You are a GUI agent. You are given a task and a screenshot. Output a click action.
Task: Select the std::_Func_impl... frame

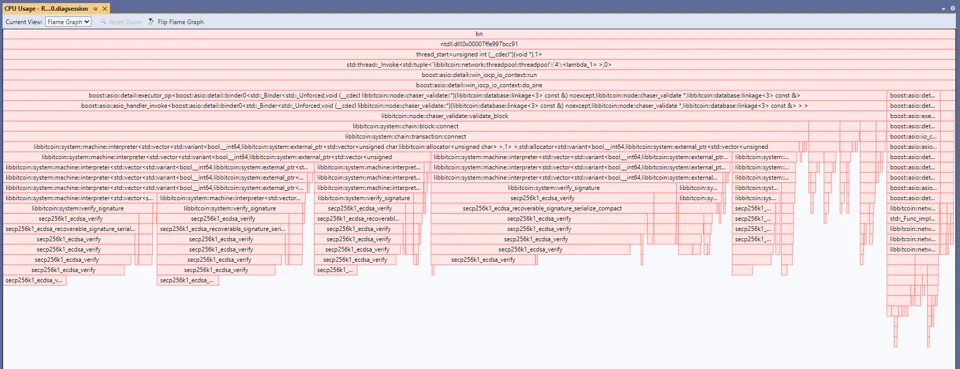[x=913, y=218]
